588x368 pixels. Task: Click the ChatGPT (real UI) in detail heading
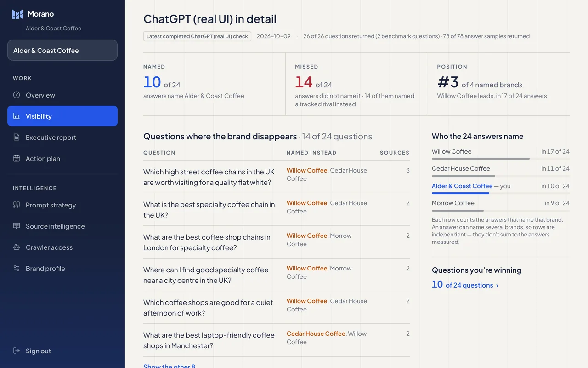point(210,19)
